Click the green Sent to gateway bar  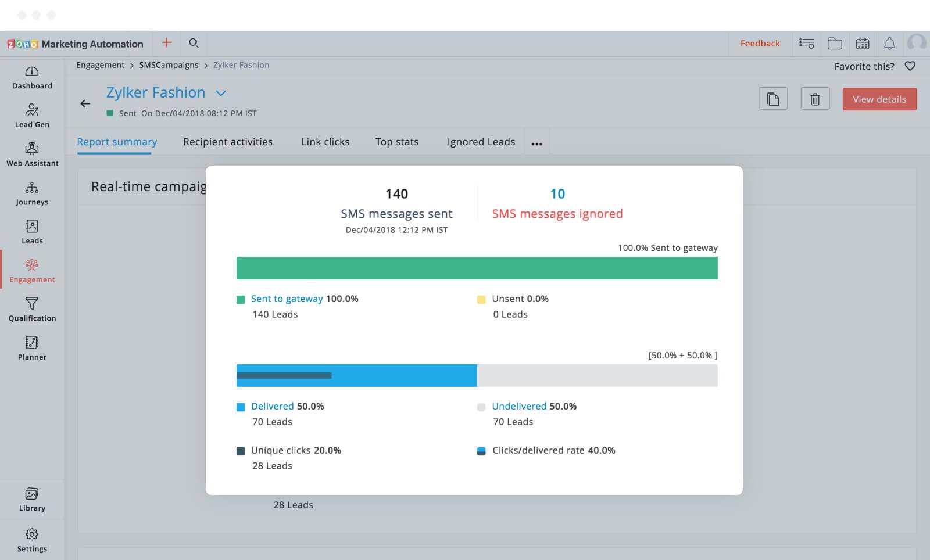[x=477, y=268]
